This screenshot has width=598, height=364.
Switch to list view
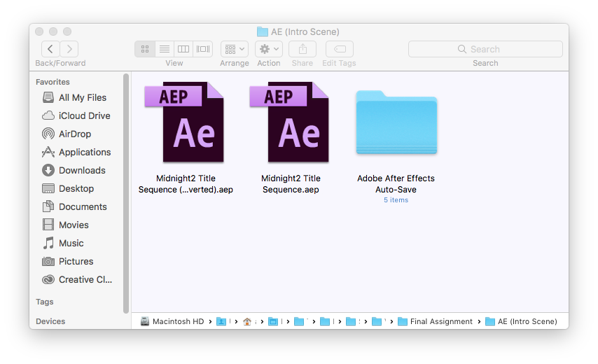click(x=165, y=49)
